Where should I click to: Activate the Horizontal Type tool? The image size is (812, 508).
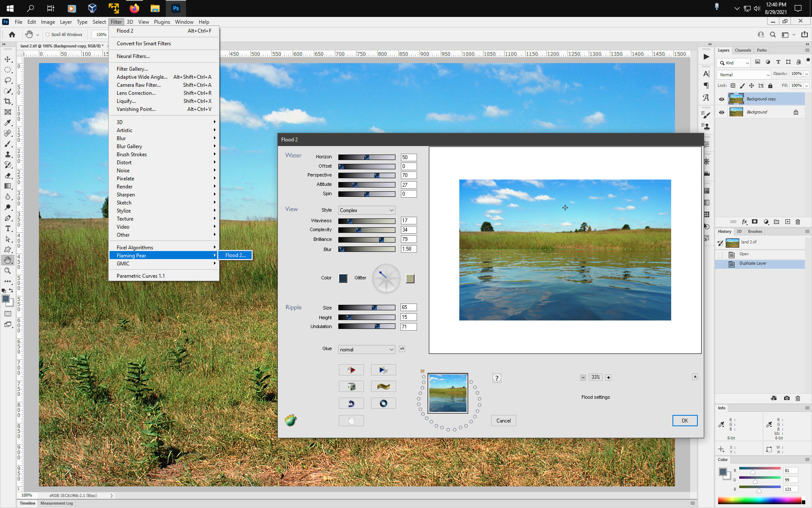tap(8, 229)
